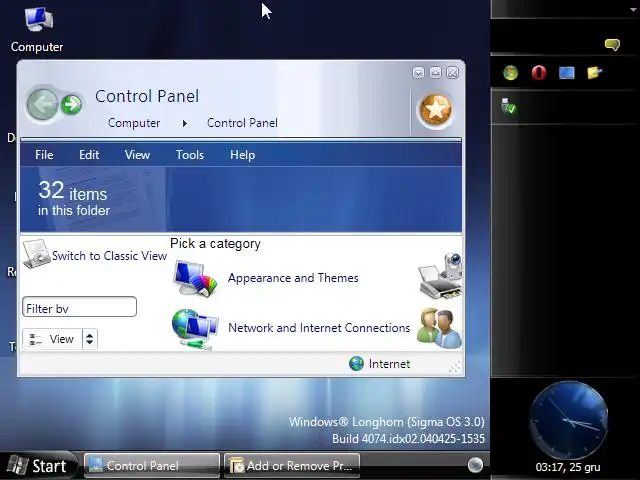Click the window resize grip corner
Viewport: 640px width, 480px height.
456,367
